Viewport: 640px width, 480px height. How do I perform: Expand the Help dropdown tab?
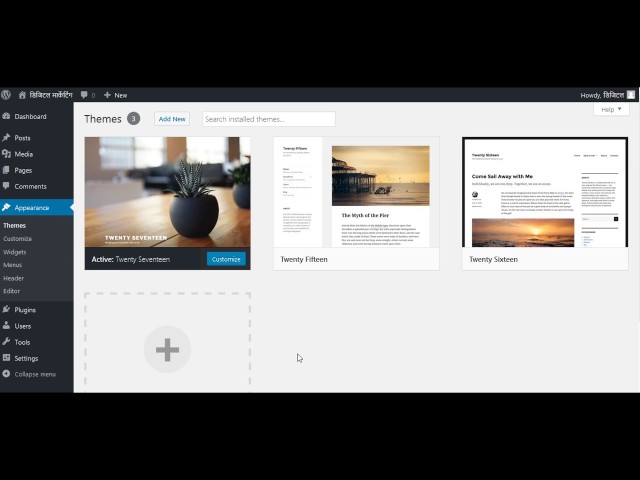pyautogui.click(x=611, y=109)
